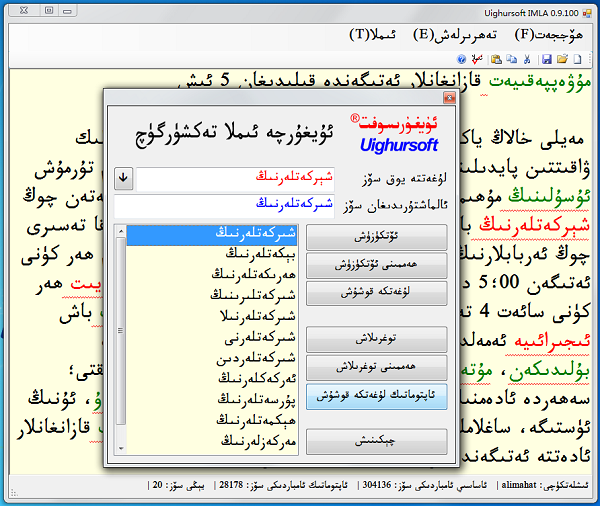Click status bar main dictionary count 304136
Image resolution: width=600 pixels, height=506 pixels.
[x=424, y=485]
